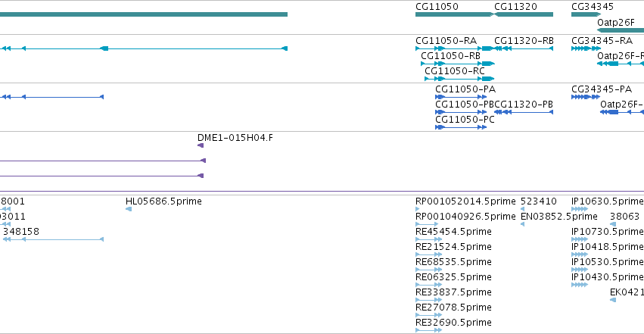Click the CG11320-PB protein glyph

point(524,112)
